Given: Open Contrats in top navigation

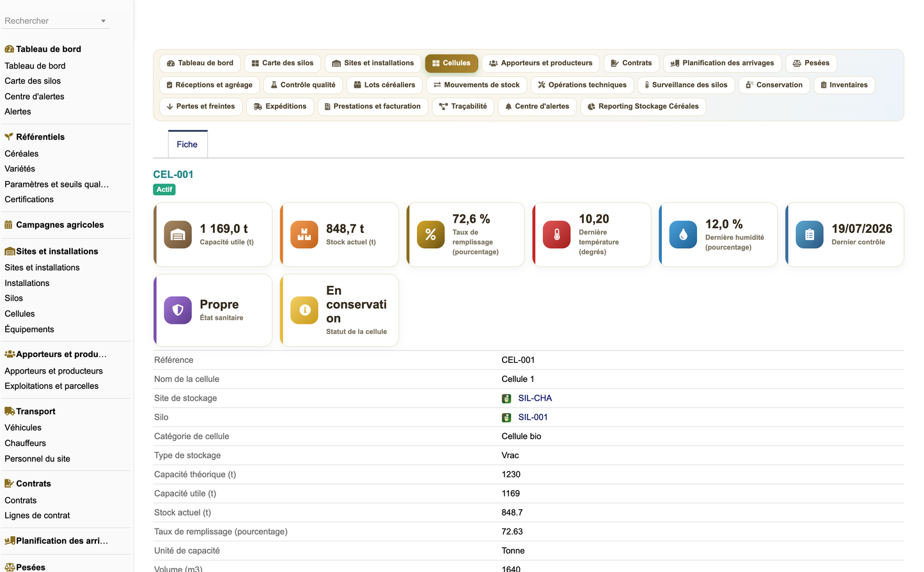Looking at the screenshot, I should click(x=631, y=63).
